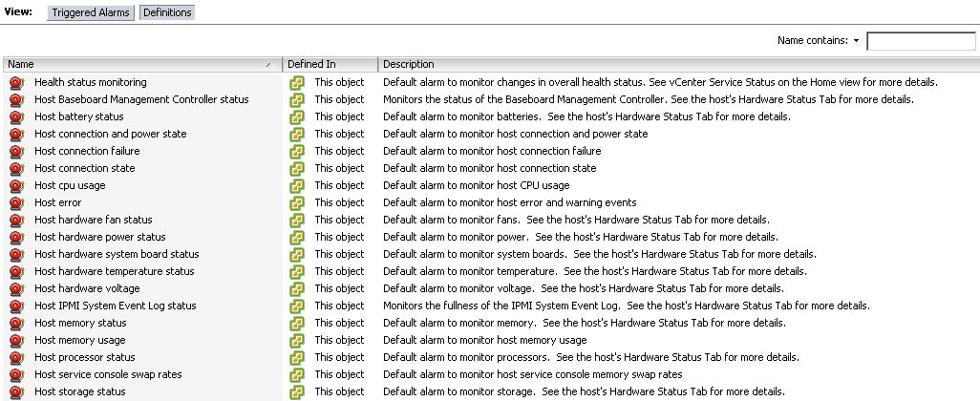The width and height of the screenshot is (980, 401).
Task: Select Host hardware system board status name
Action: tap(117, 254)
